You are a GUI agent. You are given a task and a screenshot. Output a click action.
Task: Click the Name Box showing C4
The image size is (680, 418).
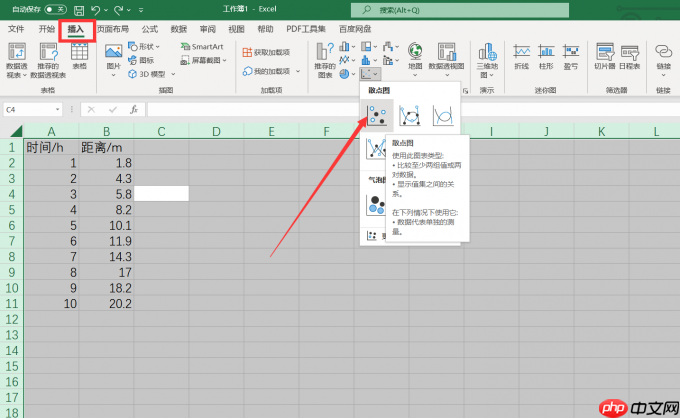(29, 110)
